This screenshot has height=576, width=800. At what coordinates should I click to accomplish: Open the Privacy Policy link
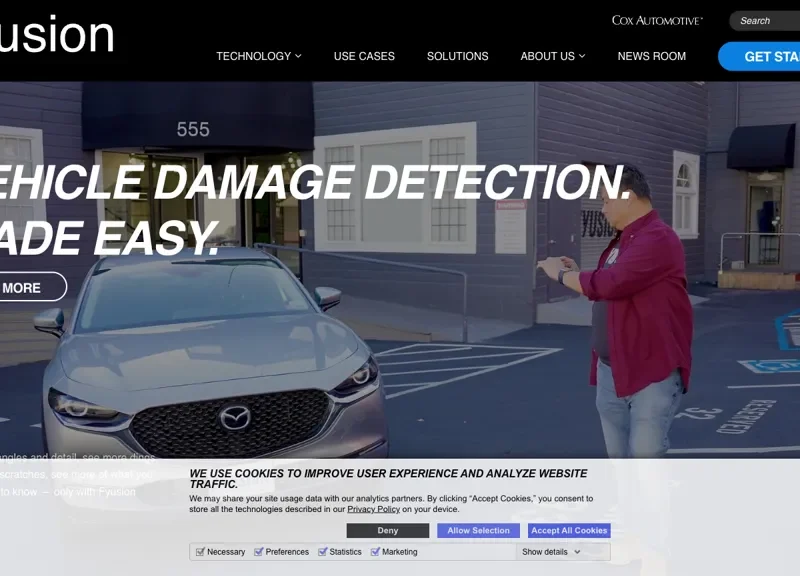373,509
